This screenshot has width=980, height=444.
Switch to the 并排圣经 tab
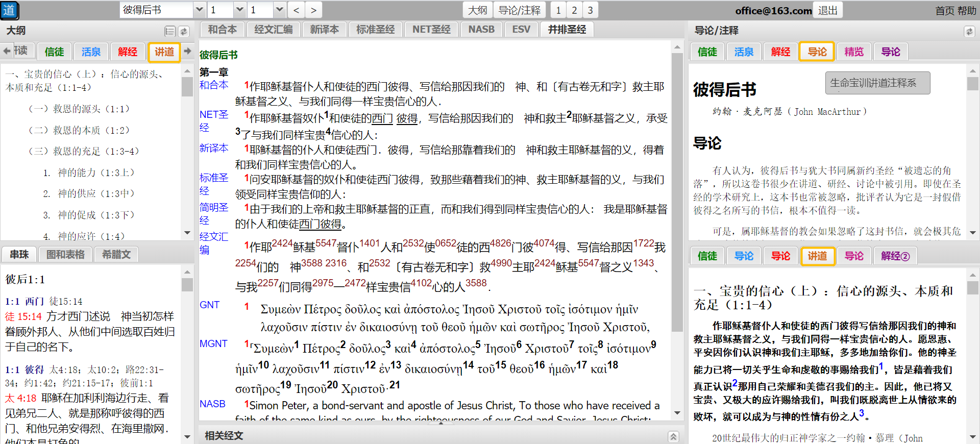point(567,30)
